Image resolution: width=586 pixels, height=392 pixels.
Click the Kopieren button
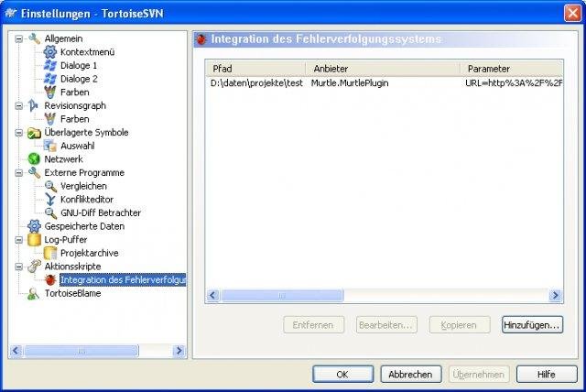click(x=460, y=325)
